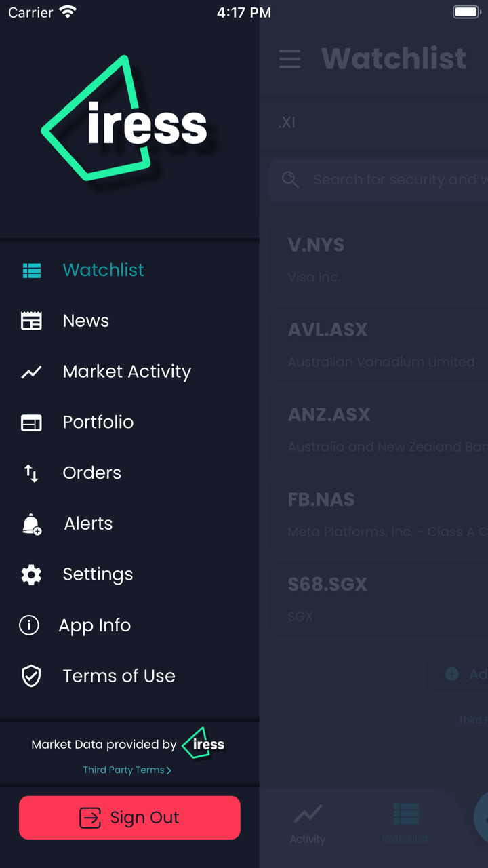The height and width of the screenshot is (868, 488).
Task: Switch to the Activity bottom tab
Action: (x=308, y=823)
